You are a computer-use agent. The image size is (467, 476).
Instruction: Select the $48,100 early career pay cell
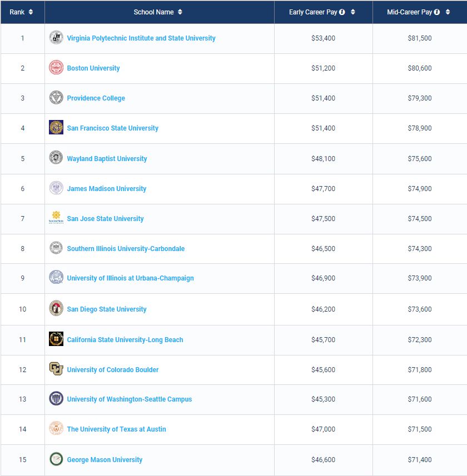pos(323,159)
